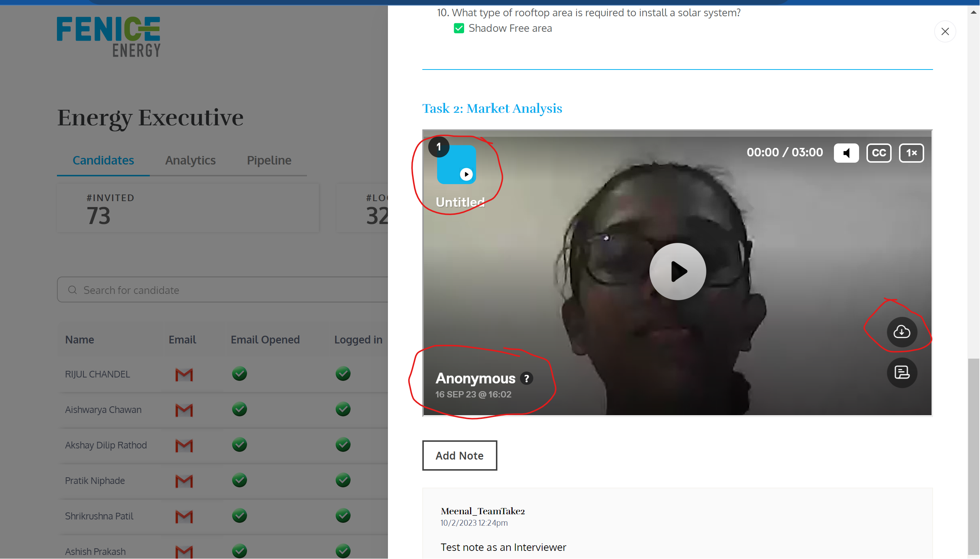Open the Untitled video thumbnail tile
The image size is (980, 559).
[456, 164]
